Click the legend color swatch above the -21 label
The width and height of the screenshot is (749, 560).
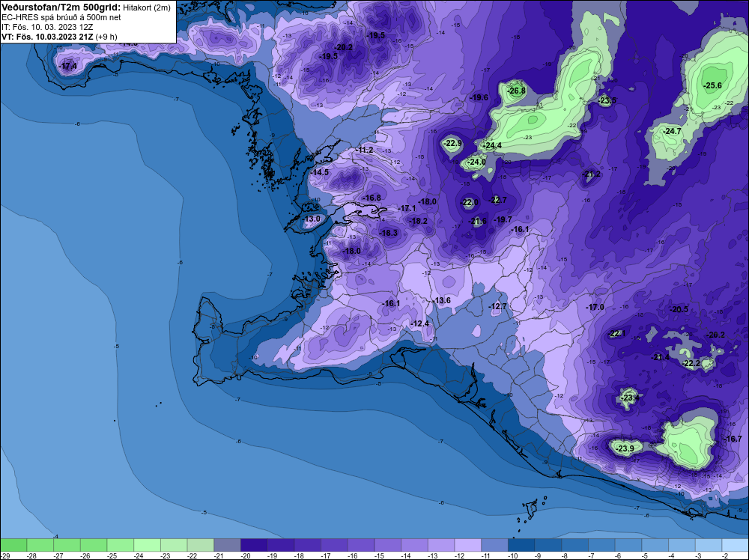[228, 545]
